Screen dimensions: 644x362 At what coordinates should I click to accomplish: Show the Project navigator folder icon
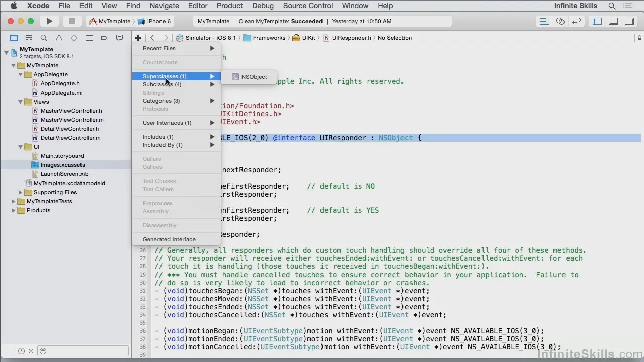(14, 38)
